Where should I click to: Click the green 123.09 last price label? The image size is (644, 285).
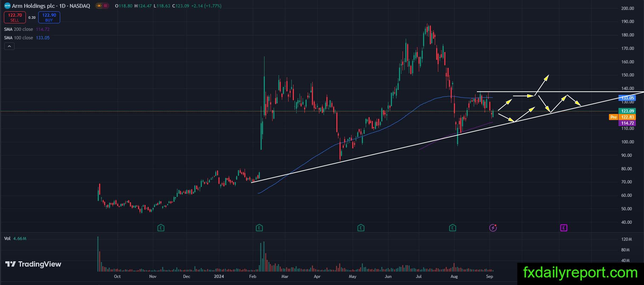(627, 111)
